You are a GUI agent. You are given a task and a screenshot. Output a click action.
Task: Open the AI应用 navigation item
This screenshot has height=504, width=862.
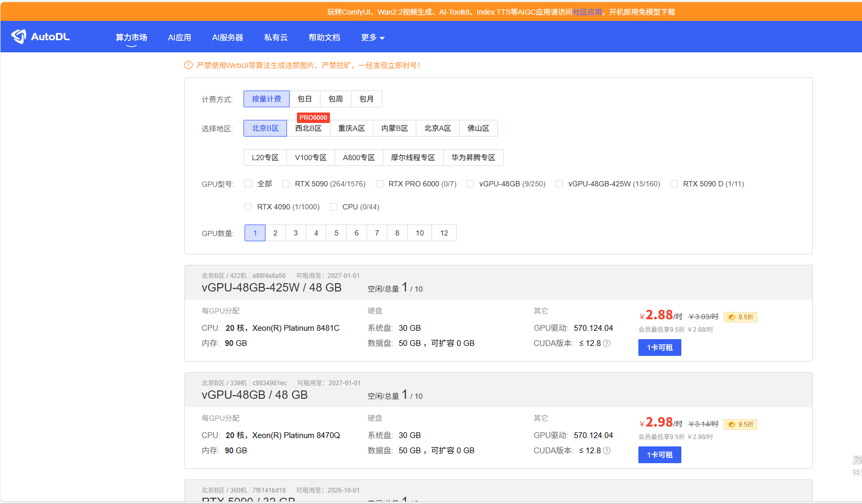[179, 38]
